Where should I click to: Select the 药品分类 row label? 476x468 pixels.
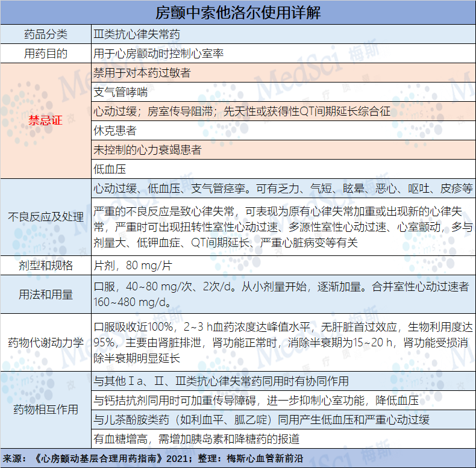[x=46, y=34]
